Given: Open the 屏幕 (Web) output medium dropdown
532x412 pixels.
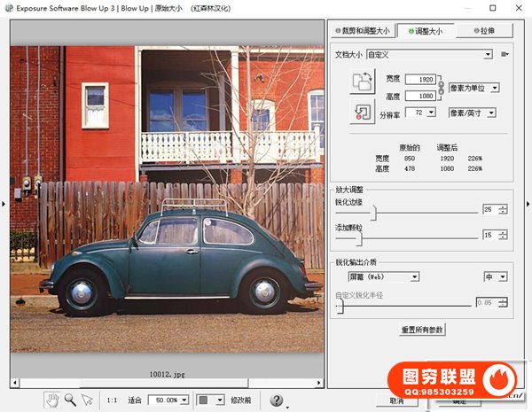Looking at the screenshot, I should point(414,276).
